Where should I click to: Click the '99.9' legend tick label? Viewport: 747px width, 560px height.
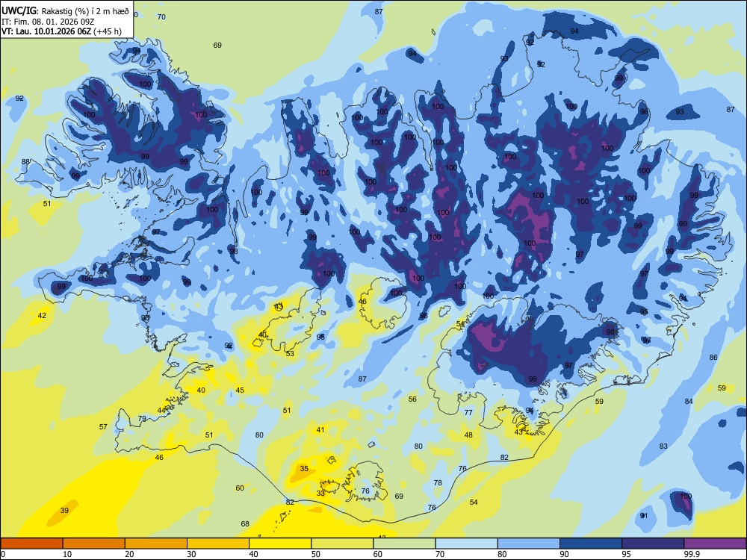pyautogui.click(x=691, y=554)
